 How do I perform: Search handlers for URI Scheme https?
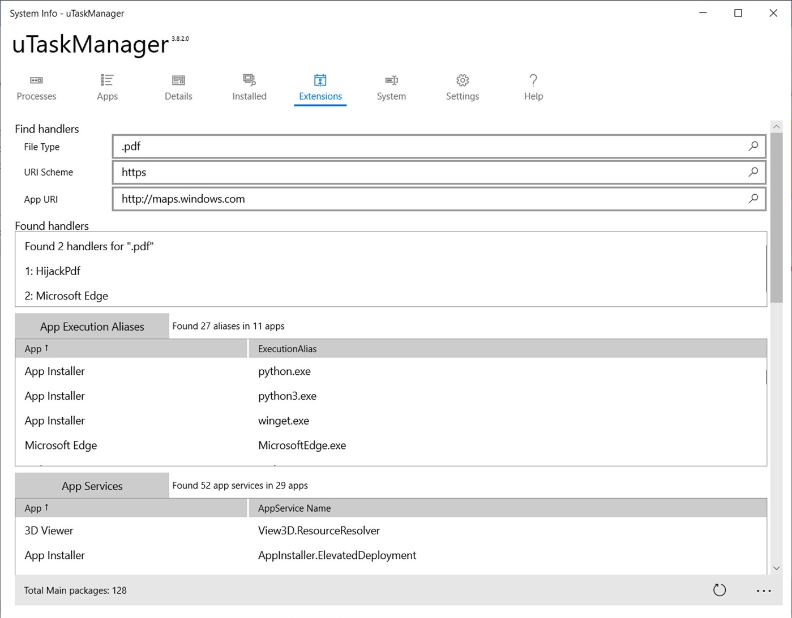(753, 172)
